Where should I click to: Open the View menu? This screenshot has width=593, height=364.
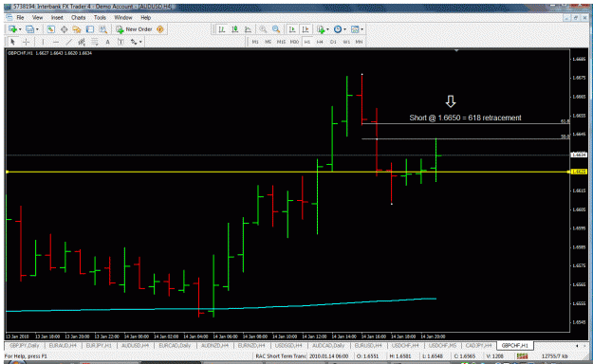(37, 17)
